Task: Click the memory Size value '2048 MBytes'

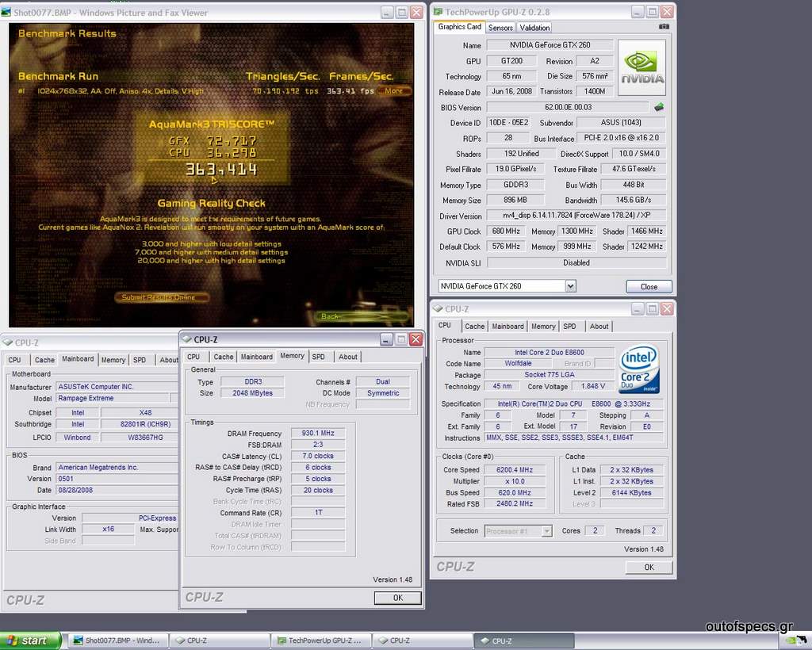Action: 252,393
